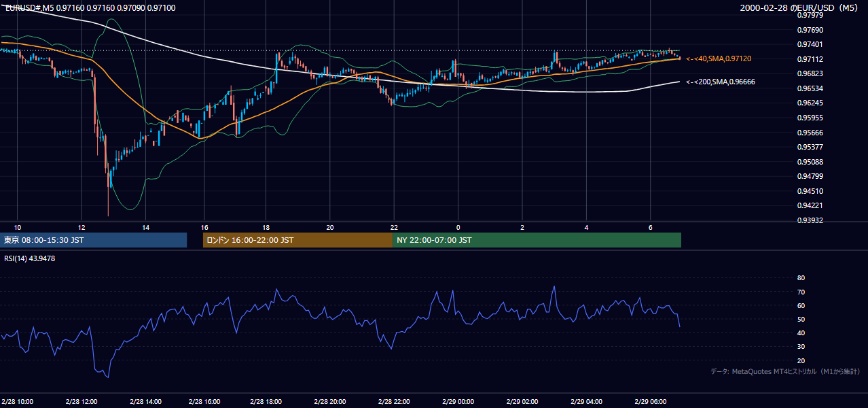
Task: Click the 2/29 04:00 time label
Action: pyautogui.click(x=586, y=401)
